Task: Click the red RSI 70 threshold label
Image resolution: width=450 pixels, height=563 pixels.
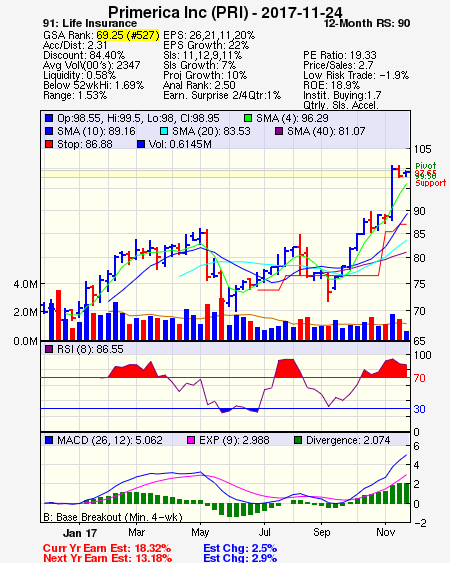Action: coord(419,378)
